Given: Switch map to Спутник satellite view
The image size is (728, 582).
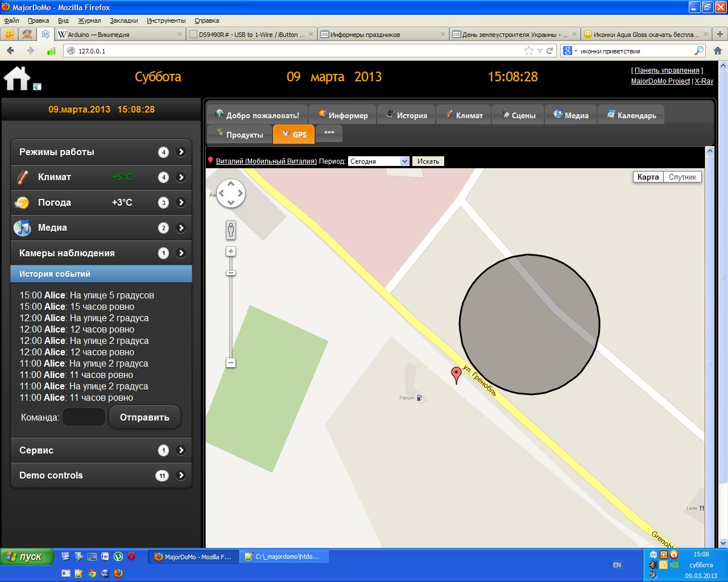Looking at the screenshot, I should tap(682, 177).
